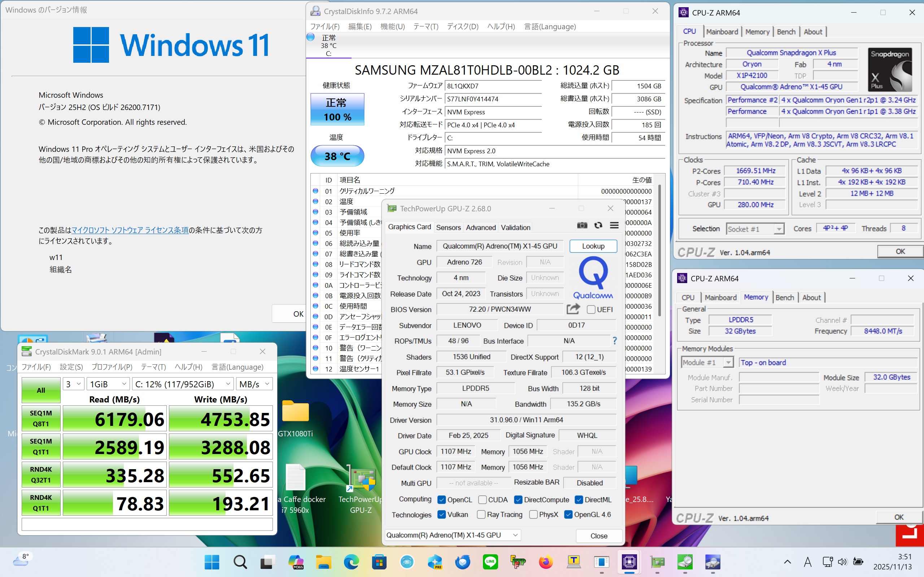
Task: Open CrystalDiskInfo ディスク(D) menu
Action: [x=462, y=27]
